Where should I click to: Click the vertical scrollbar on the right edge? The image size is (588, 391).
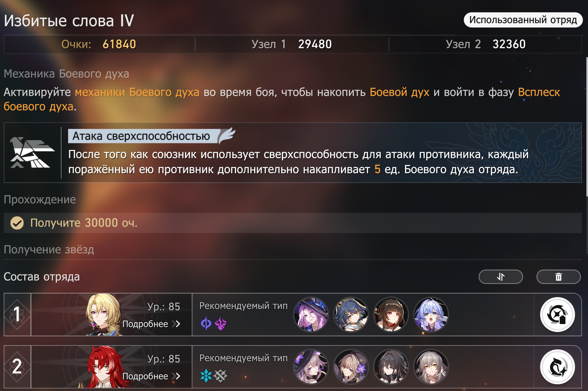(x=587, y=127)
